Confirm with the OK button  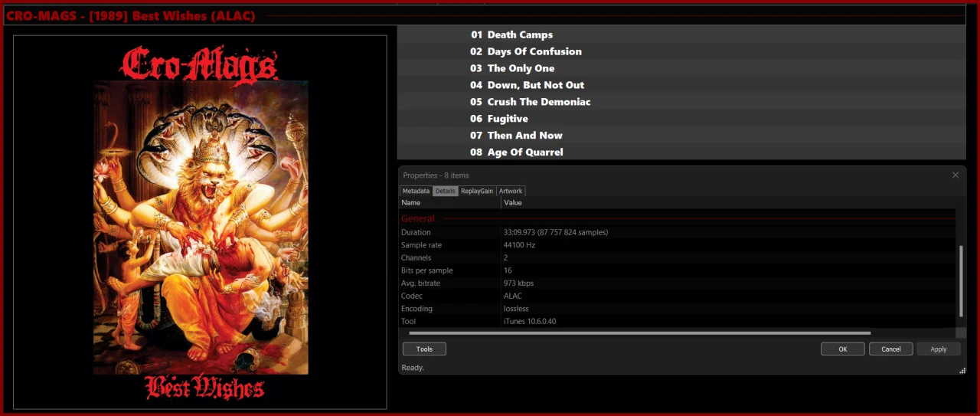[842, 349]
